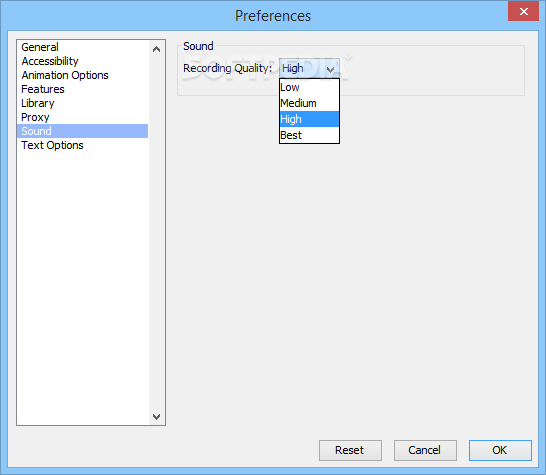Select High in quality dropdown list
Viewport: 546px width, 475px height.
[x=309, y=119]
